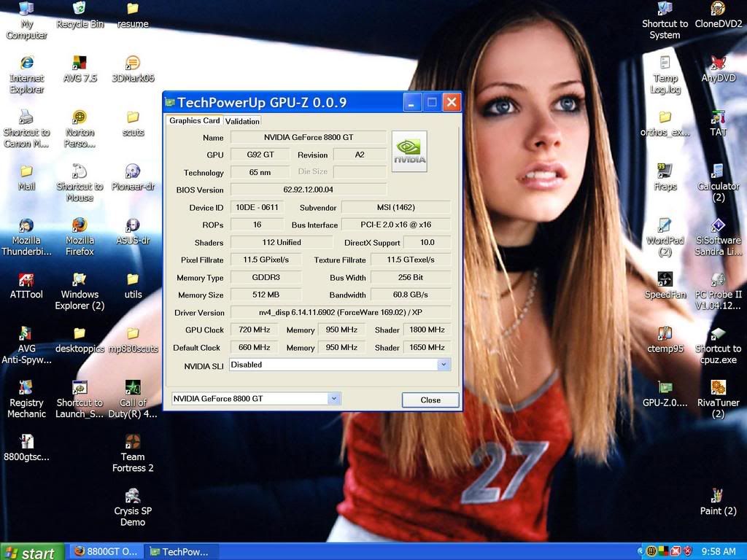This screenshot has width=747, height=560.
Task: Select the Graphics Card tab
Action: click(194, 120)
